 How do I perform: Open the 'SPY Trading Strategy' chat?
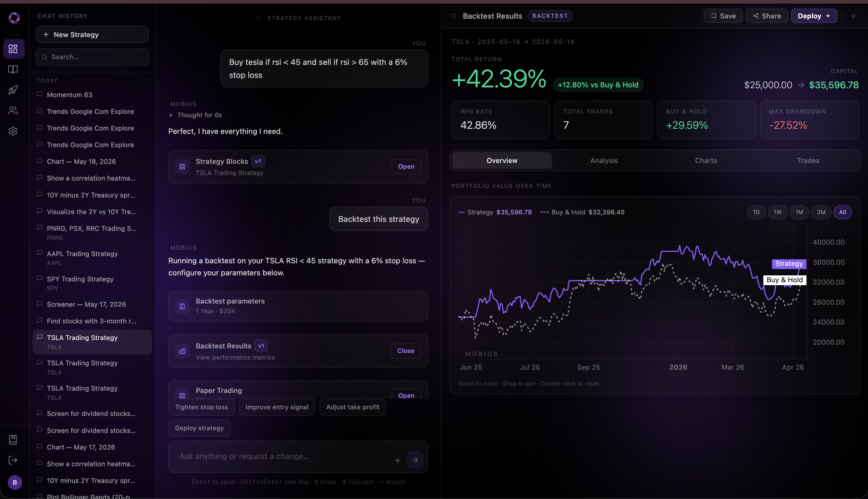coord(92,283)
